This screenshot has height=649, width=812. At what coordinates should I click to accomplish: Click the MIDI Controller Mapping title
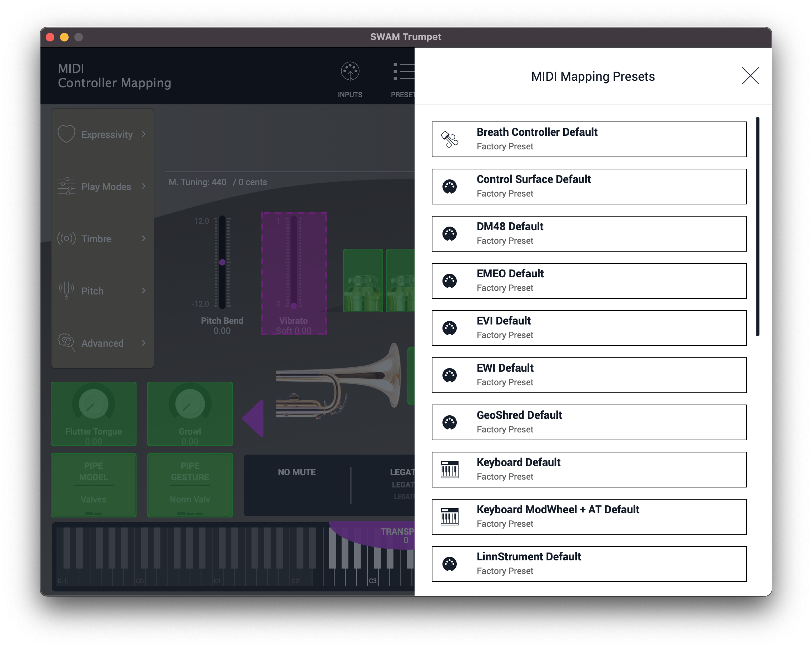tap(114, 76)
